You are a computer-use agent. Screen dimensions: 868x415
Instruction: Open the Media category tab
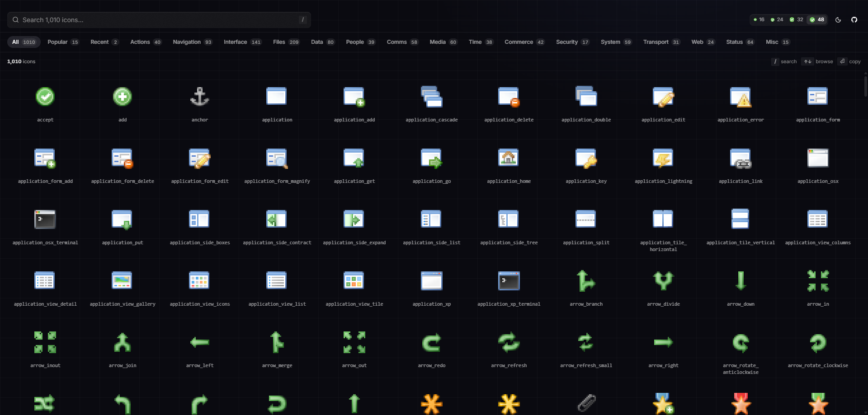point(443,42)
